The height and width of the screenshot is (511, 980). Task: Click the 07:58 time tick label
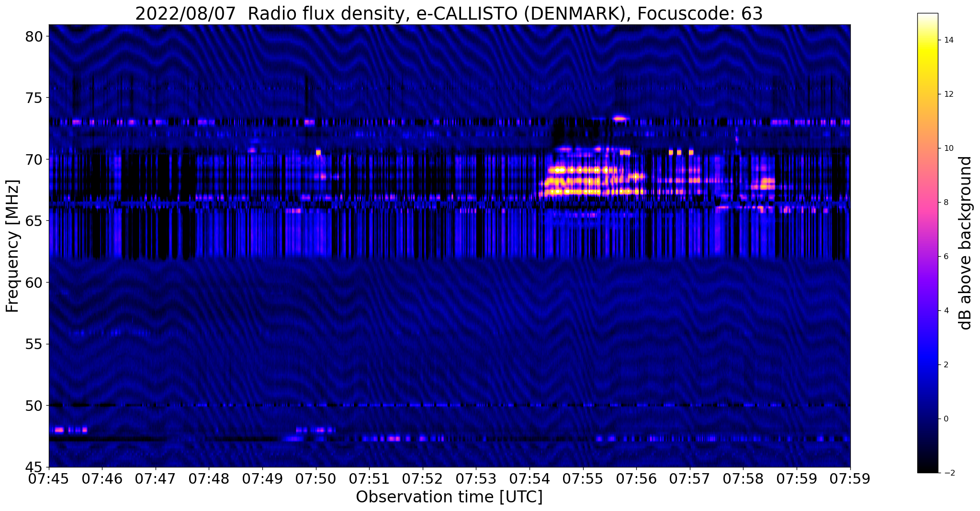[743, 478]
